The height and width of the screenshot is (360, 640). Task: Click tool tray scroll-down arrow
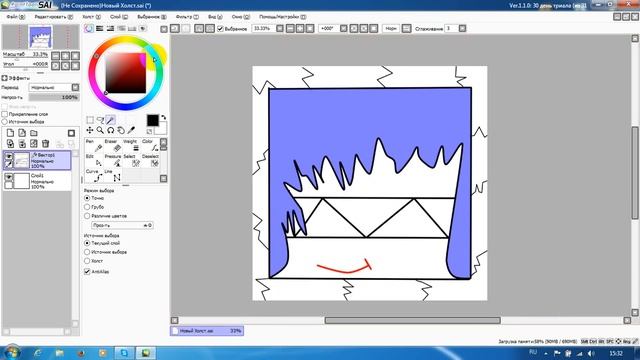point(163,178)
